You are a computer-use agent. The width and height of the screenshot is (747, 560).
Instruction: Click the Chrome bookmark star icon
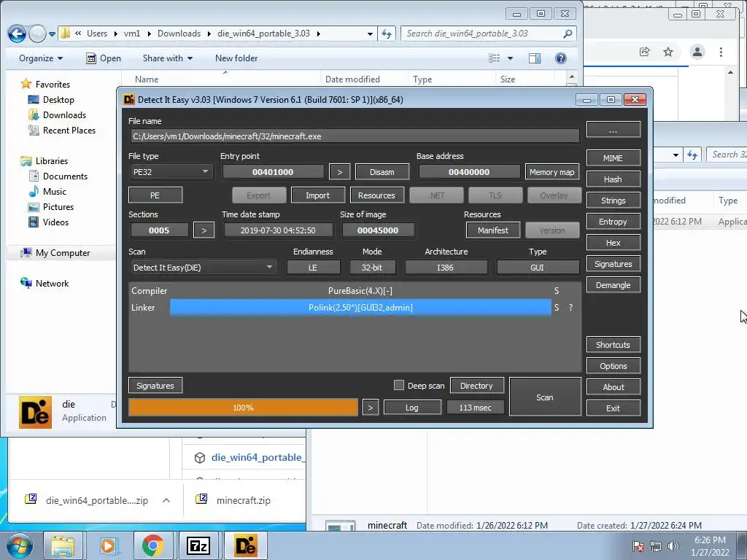pos(668,52)
